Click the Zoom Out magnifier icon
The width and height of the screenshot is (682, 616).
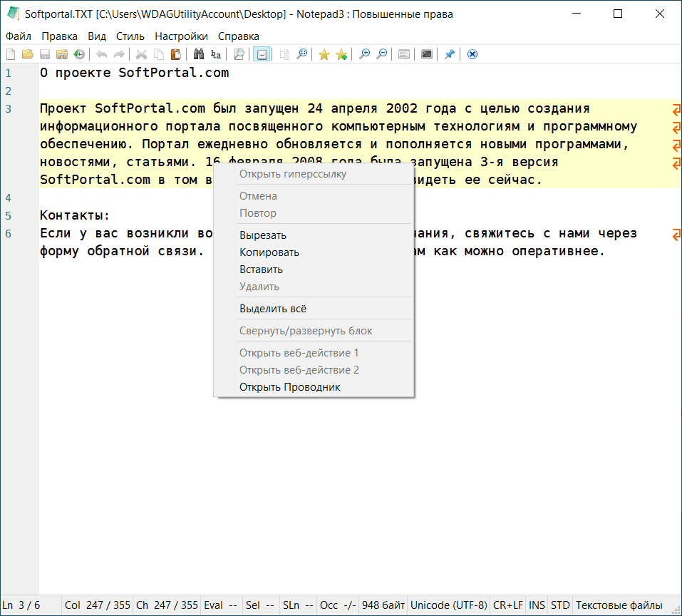click(x=382, y=54)
